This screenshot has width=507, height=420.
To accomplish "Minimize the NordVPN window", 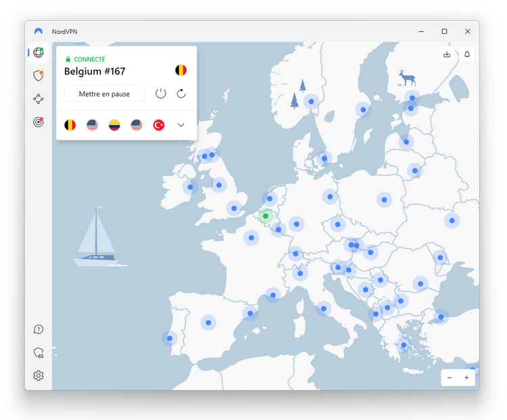I will coord(421,31).
